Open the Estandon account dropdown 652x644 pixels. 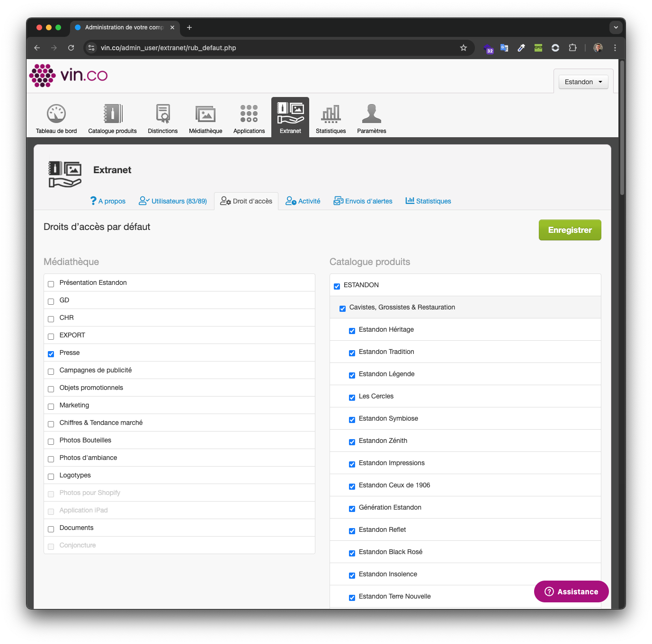pyautogui.click(x=583, y=82)
